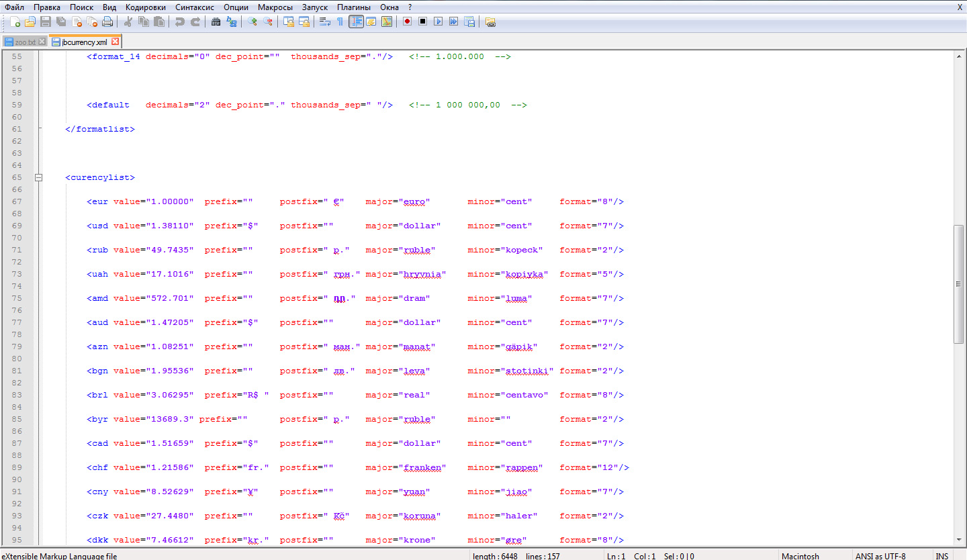Image resolution: width=967 pixels, height=560 pixels.
Task: Toggle word wrap in the toolbar
Action: [x=324, y=21]
